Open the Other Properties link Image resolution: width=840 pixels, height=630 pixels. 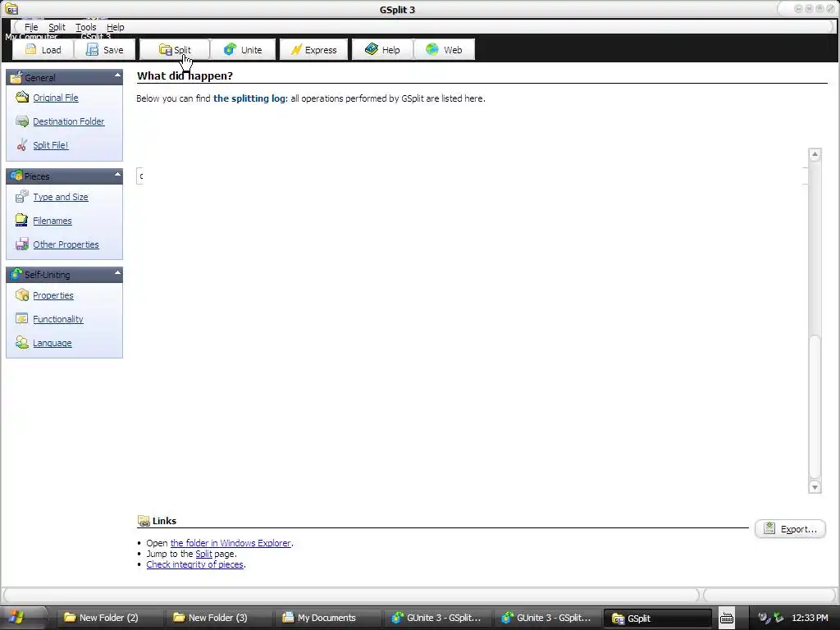tap(66, 244)
